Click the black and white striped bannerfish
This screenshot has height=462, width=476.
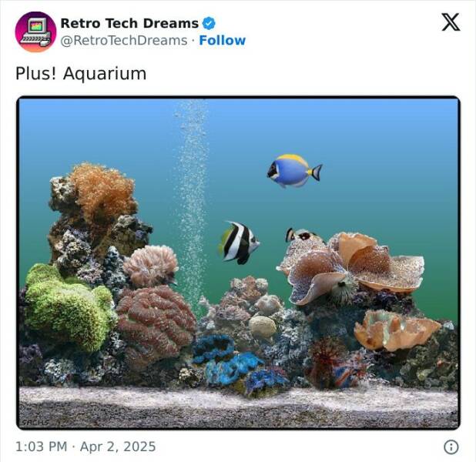(x=239, y=243)
